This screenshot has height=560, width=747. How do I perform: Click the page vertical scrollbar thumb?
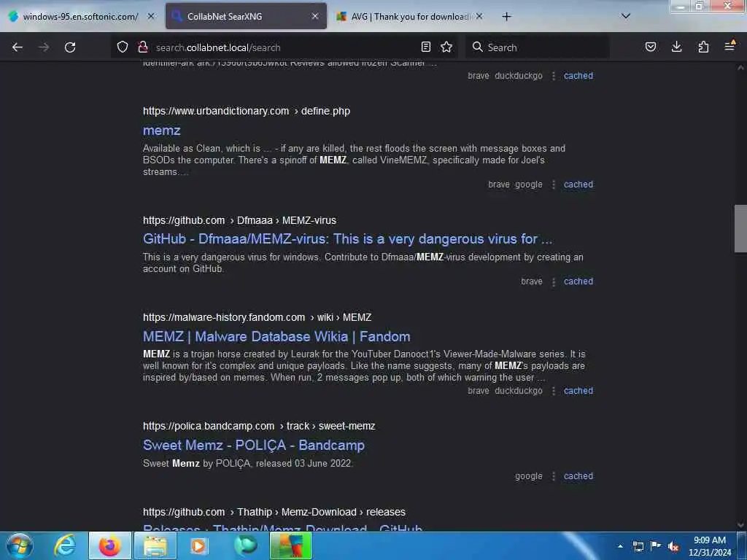pyautogui.click(x=740, y=228)
